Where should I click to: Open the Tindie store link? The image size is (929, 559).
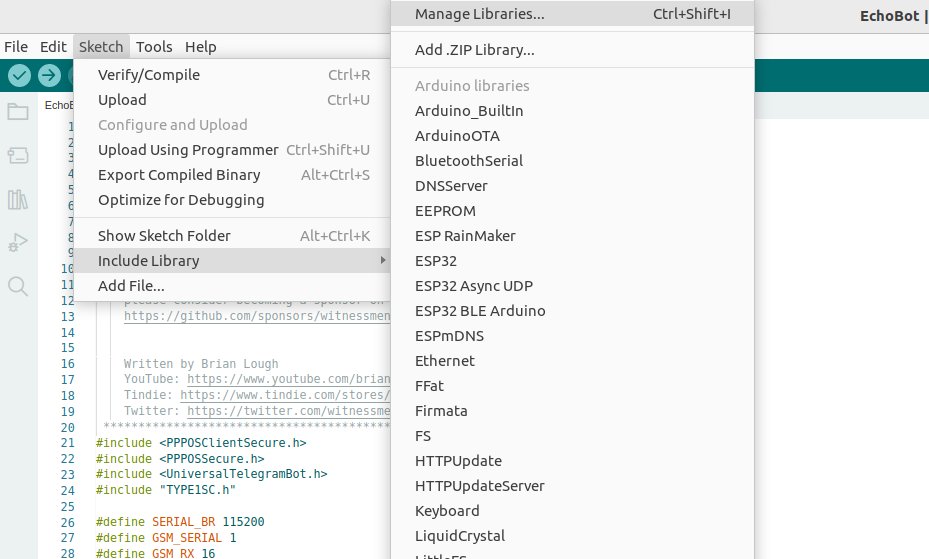[285, 395]
